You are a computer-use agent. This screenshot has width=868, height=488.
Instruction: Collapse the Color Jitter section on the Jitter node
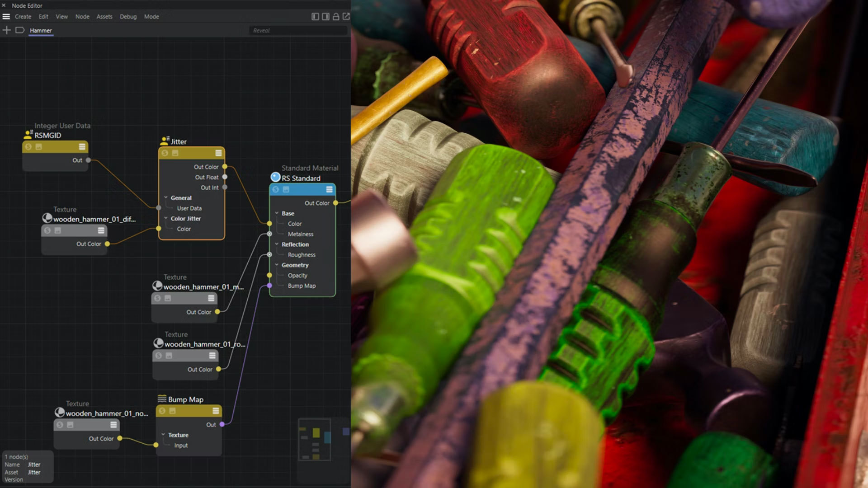click(165, 218)
